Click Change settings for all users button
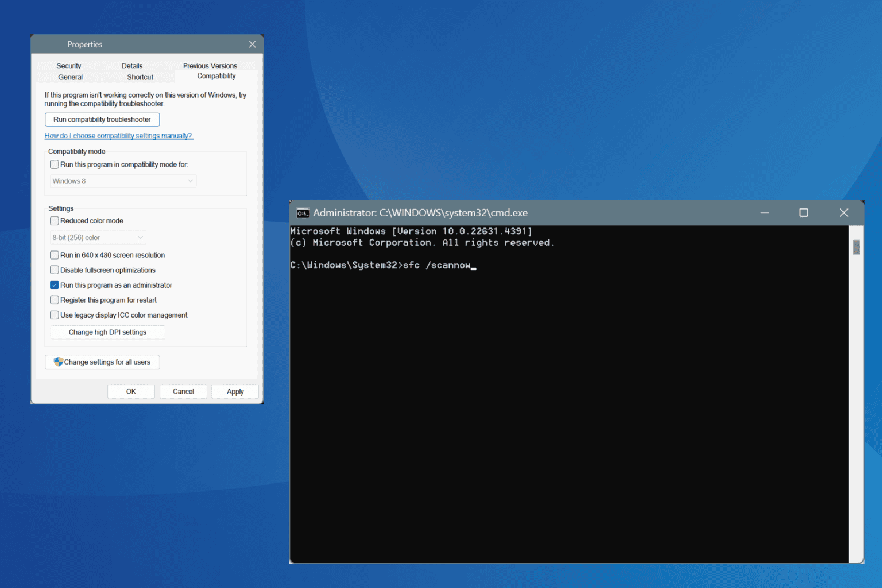Screen dimensions: 882x588 [x=102, y=362]
